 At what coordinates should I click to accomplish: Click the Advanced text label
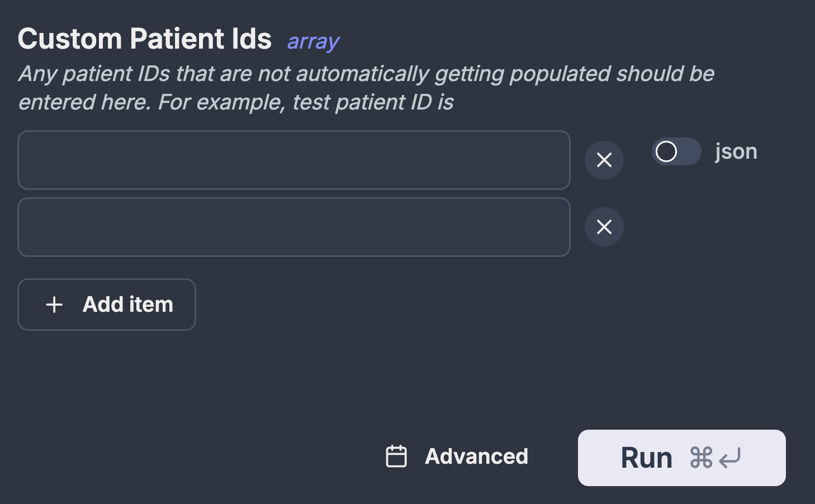coord(476,457)
